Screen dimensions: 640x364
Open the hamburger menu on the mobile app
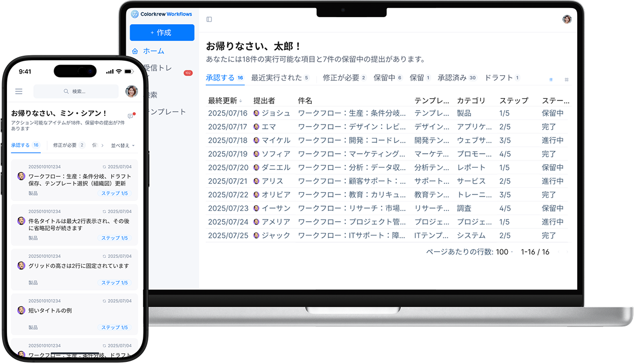[18, 91]
